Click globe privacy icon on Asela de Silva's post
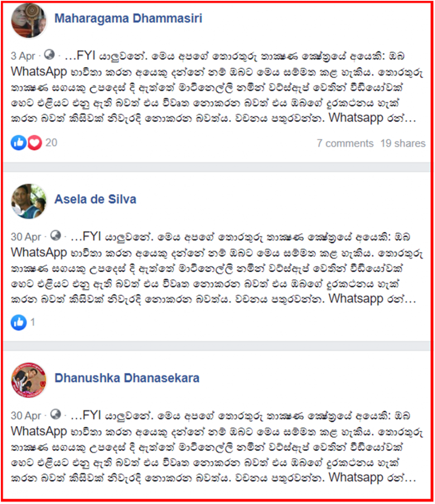Image resolution: width=435 pixels, height=504 pixels. coord(56,236)
